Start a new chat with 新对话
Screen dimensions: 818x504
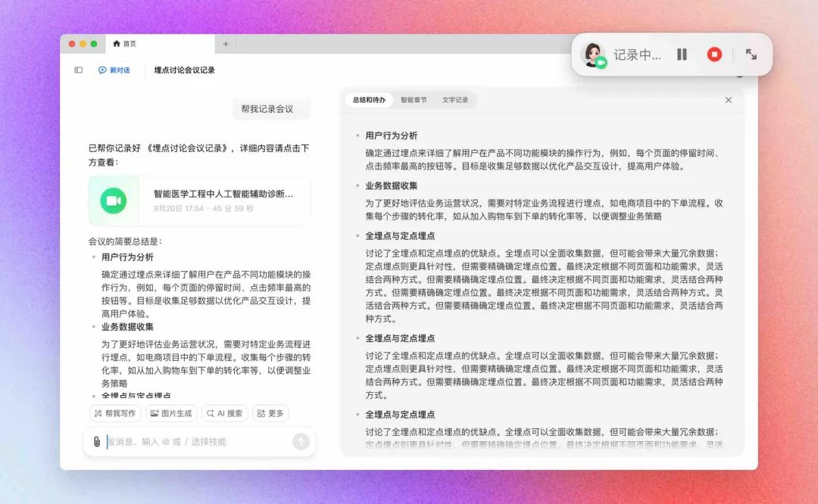click(114, 70)
